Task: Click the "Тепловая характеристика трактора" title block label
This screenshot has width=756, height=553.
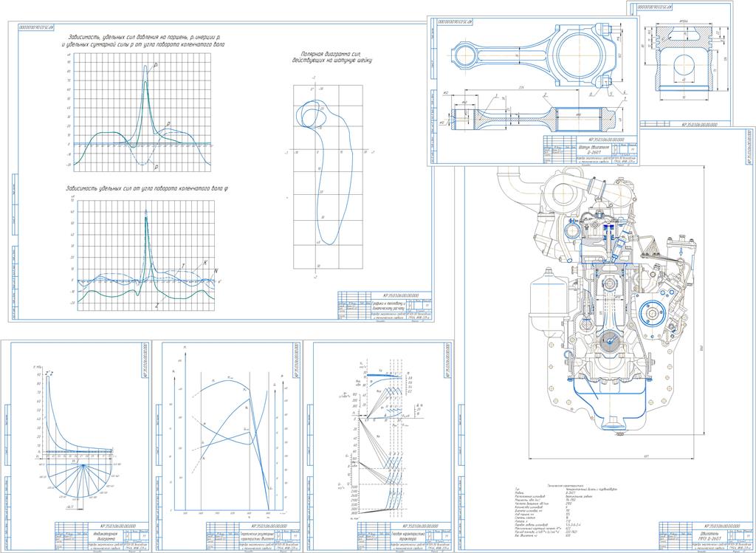Action: coord(407,536)
